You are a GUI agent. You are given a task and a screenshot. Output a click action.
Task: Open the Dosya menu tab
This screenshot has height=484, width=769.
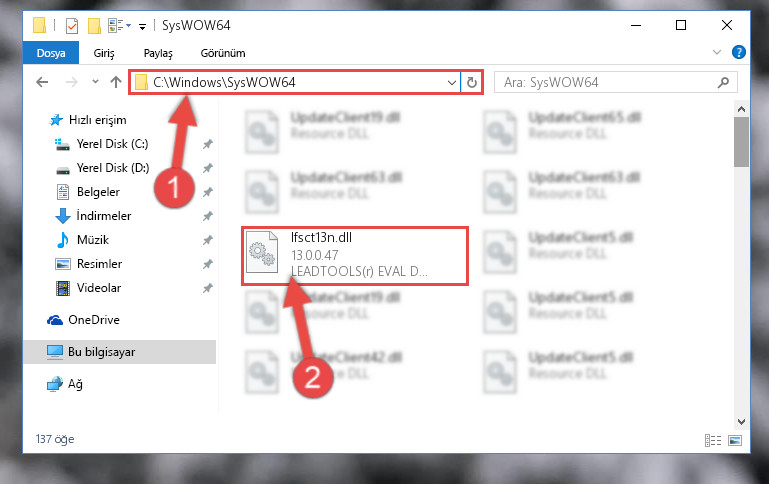51,53
